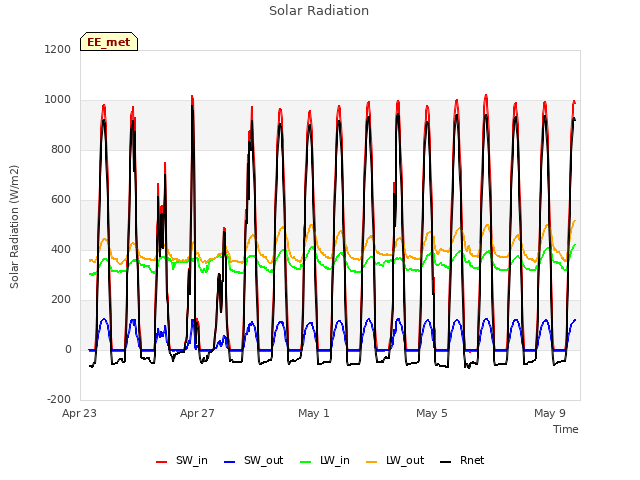Viewport: 640px width, 480px height.
Task: Click the 200 y-axis tick label
Action: tap(61, 300)
